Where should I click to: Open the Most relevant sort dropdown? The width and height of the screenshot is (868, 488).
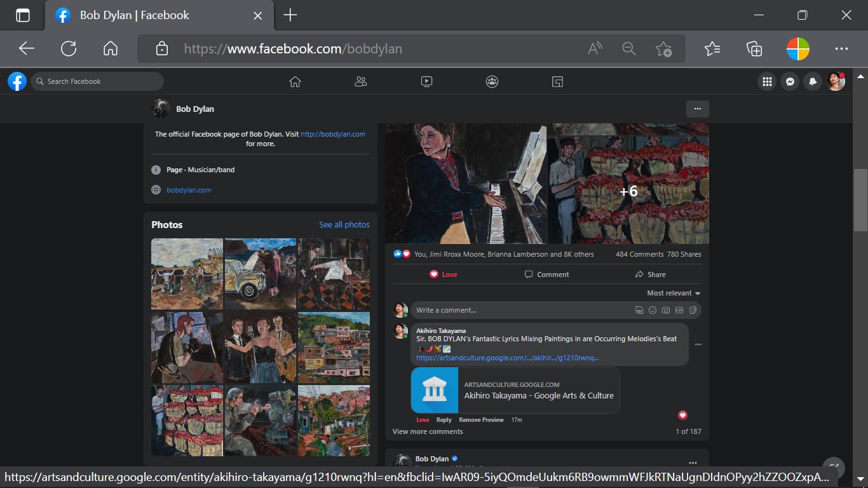(x=674, y=293)
